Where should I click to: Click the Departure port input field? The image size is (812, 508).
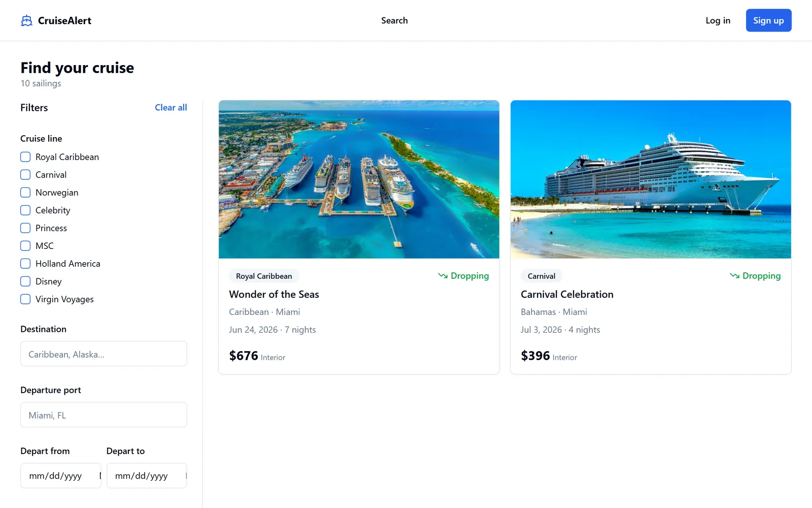click(104, 415)
